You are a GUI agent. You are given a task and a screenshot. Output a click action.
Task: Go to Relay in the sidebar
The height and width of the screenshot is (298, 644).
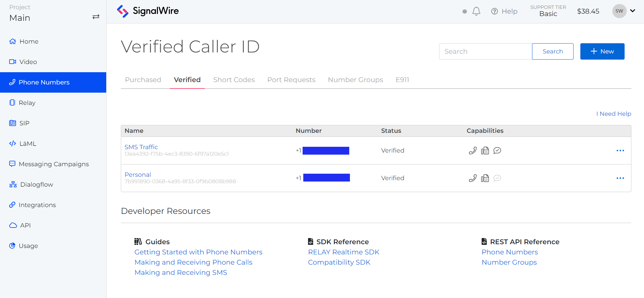click(27, 103)
